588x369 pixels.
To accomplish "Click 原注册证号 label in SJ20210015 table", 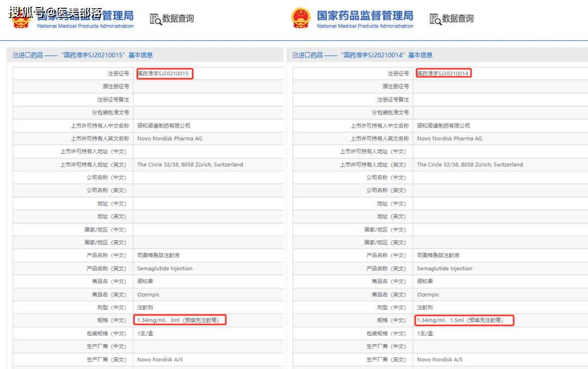I will [x=116, y=86].
